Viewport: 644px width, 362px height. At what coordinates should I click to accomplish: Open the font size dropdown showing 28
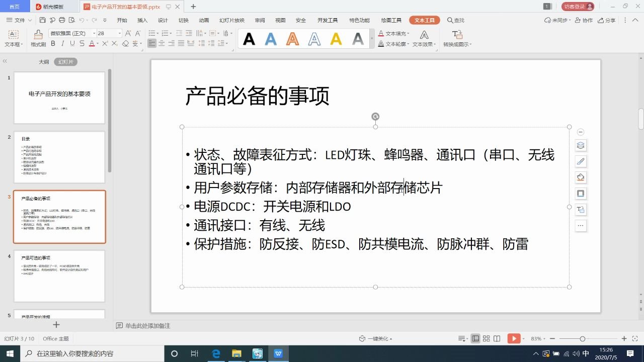tap(119, 33)
